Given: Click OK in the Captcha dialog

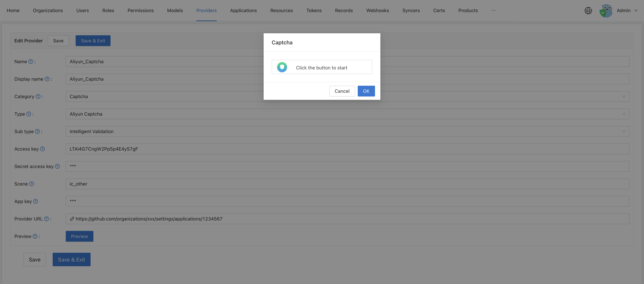Looking at the screenshot, I should (x=366, y=91).
